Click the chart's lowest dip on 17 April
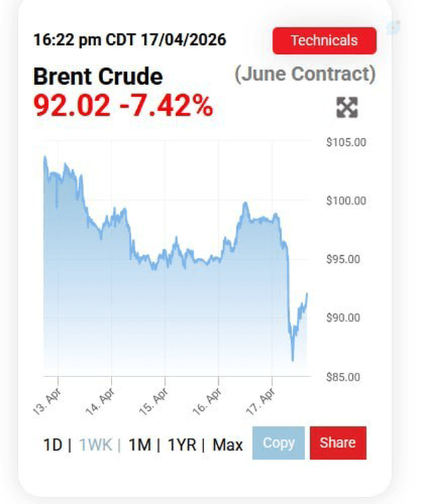Viewport: 421px width, 504px height. click(x=293, y=360)
